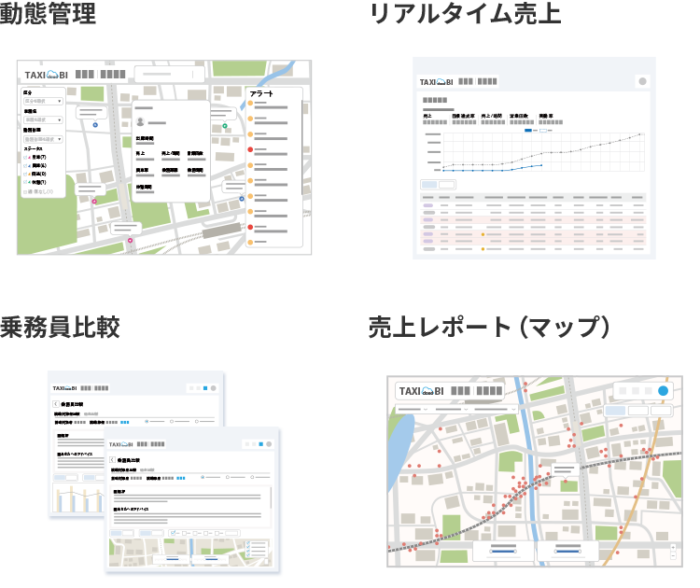Viewport: 700px width, 588px height.
Task: Click the right button at bottom of sales map
Action: point(566,551)
